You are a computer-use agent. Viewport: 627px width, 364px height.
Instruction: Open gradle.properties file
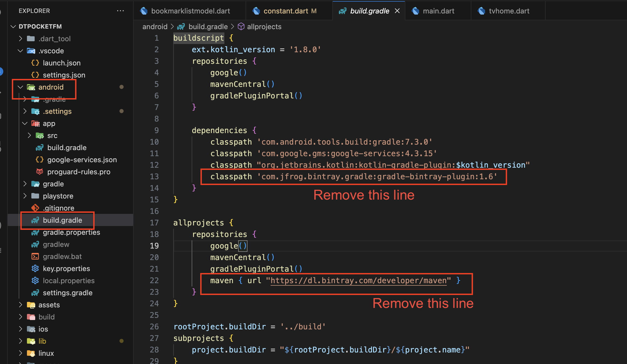(x=71, y=232)
